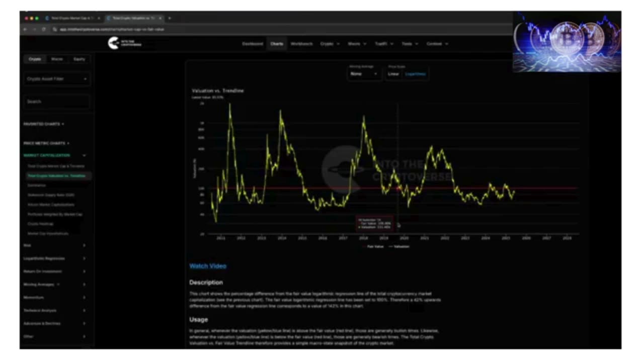
Task: Expand the Price Metric Charts section
Action: click(46, 143)
